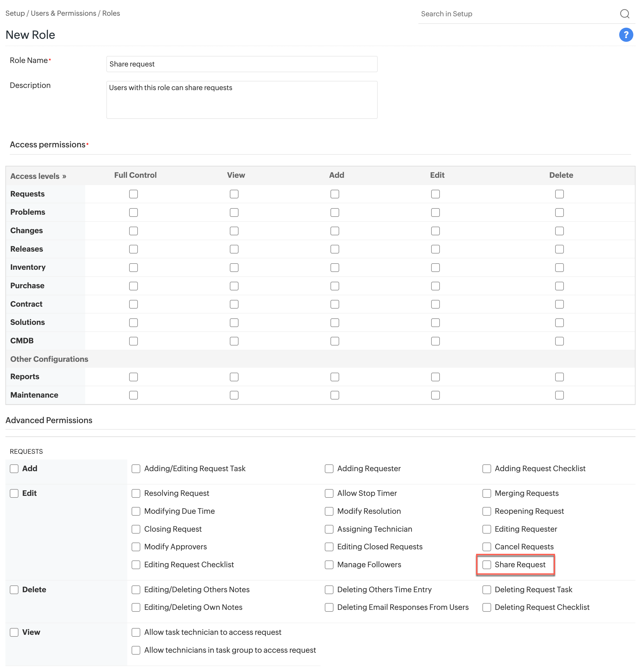
Task: Go to Users & Permissions breadcrumb
Action: pyautogui.click(x=63, y=13)
